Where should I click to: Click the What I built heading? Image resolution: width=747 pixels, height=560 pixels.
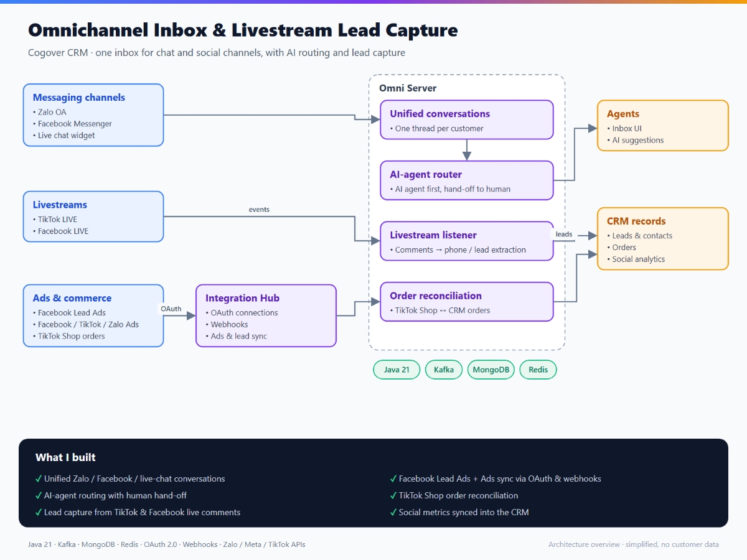tap(65, 457)
